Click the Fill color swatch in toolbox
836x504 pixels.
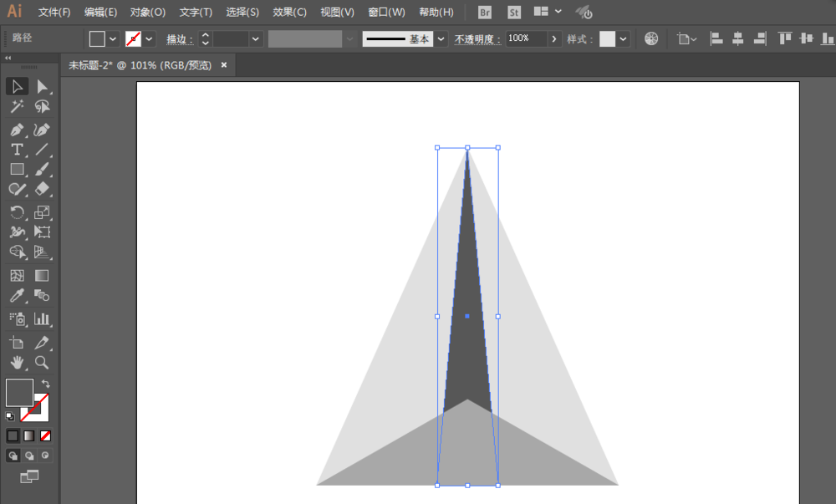19,392
